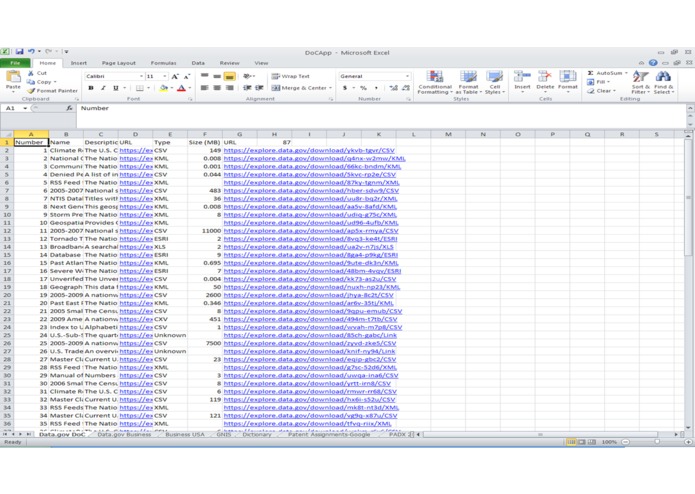Toggle Italic formatting
Image resolution: width=695 pixels, height=494 pixels.
[x=103, y=88]
